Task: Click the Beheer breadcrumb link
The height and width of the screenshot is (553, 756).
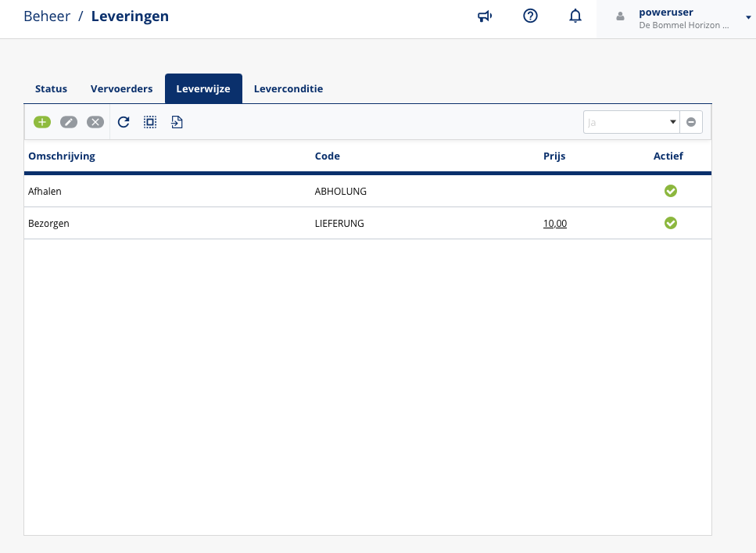Action: coord(47,16)
